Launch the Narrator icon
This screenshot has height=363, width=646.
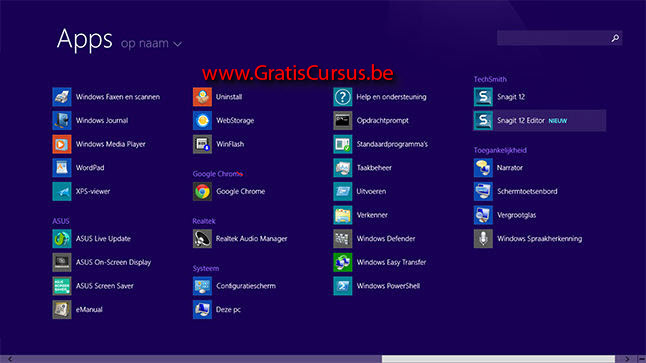[483, 168]
